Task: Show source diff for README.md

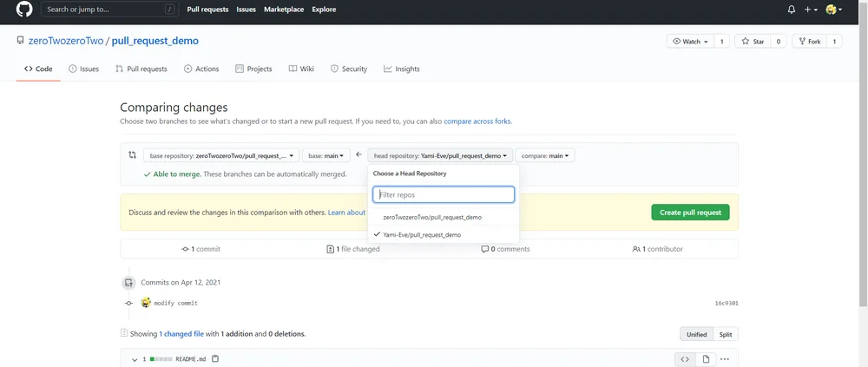Action: (x=685, y=359)
